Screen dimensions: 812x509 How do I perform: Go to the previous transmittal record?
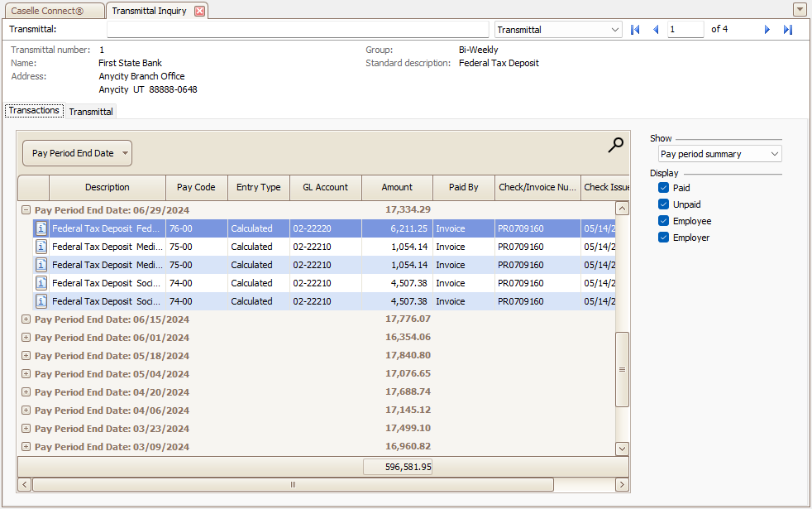[x=656, y=30]
